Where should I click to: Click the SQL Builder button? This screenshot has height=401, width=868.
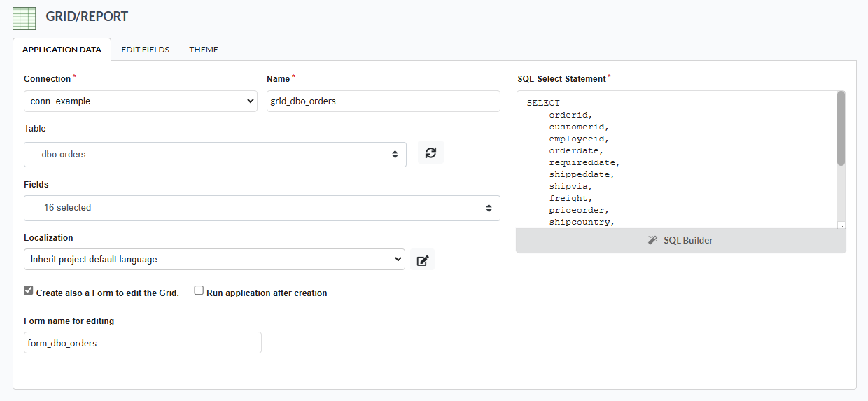tap(680, 240)
